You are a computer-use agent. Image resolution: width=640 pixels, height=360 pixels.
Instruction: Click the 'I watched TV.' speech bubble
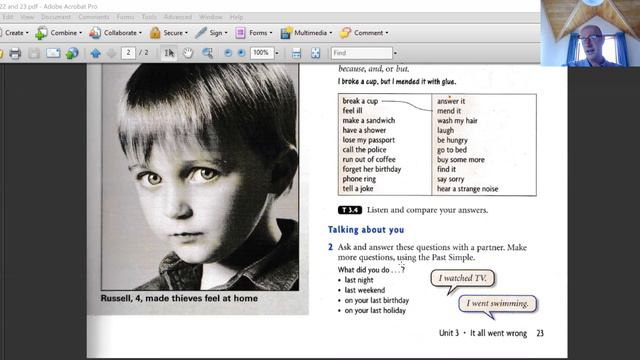462,278
